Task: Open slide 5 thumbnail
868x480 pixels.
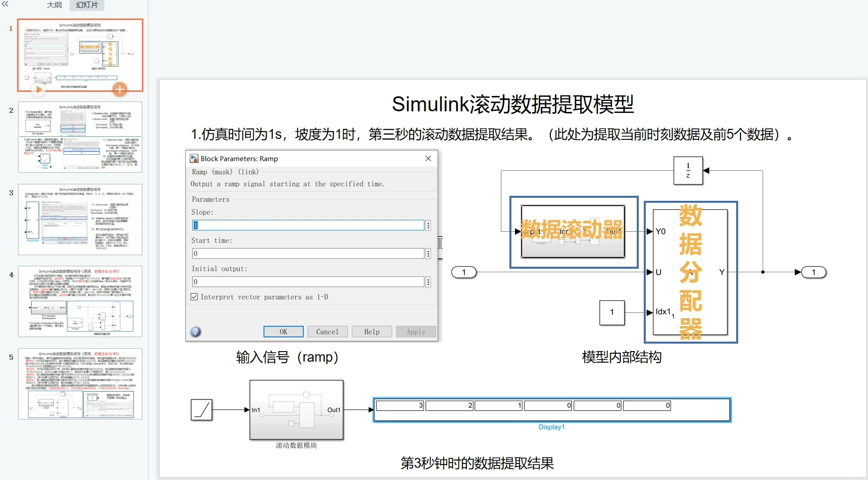Action: click(x=80, y=384)
